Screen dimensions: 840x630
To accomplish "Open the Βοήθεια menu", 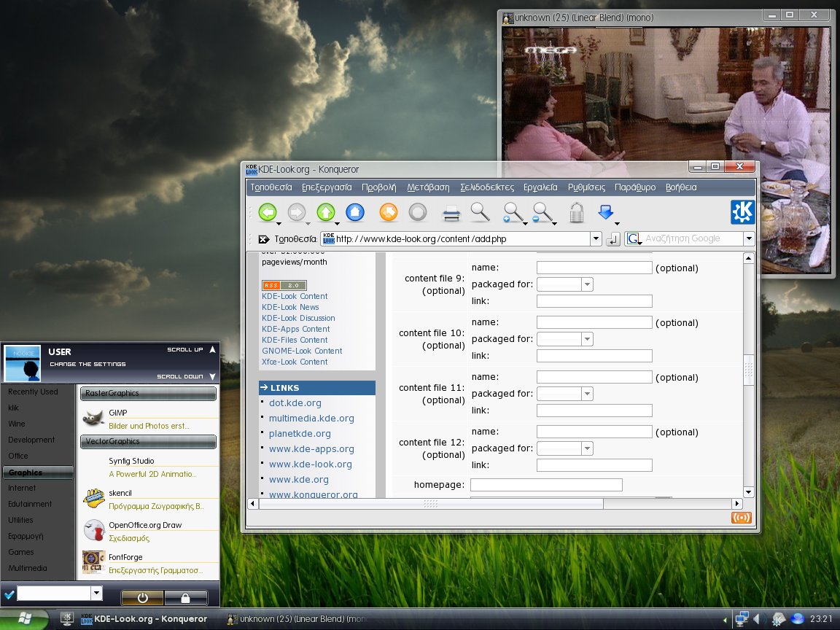I will tap(681, 187).
